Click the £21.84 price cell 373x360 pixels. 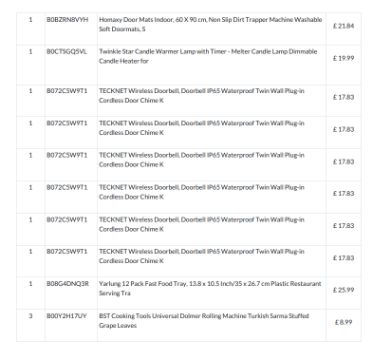pyautogui.click(x=343, y=26)
